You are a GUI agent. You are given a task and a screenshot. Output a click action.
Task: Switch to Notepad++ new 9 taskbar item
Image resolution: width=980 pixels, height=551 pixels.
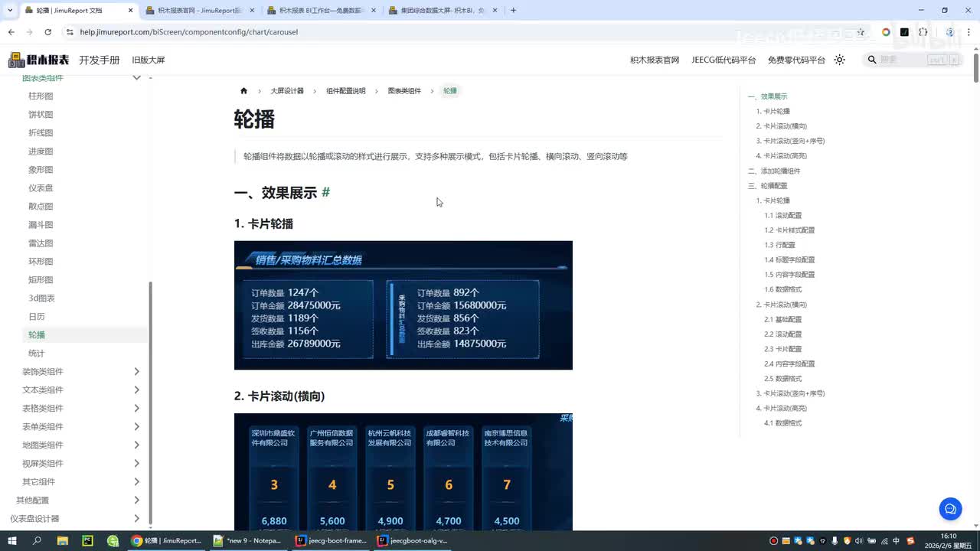point(247,540)
